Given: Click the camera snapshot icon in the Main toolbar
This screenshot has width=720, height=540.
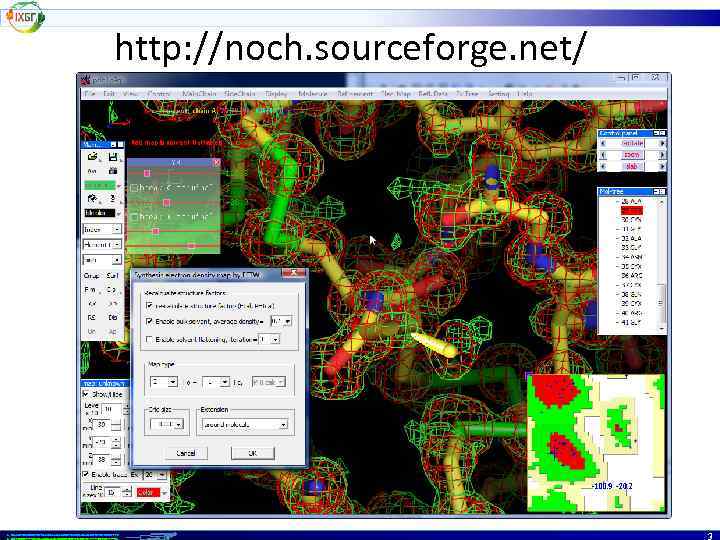Looking at the screenshot, I should (113, 171).
